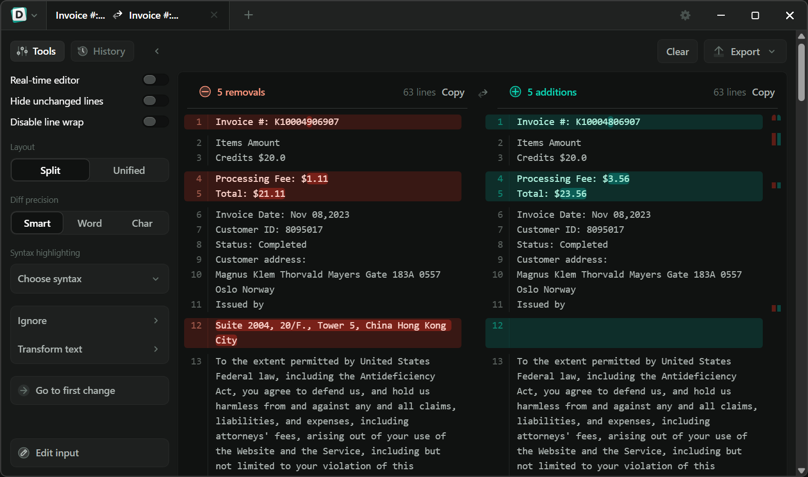Click the swap arrow icon in the tab title

pos(117,15)
